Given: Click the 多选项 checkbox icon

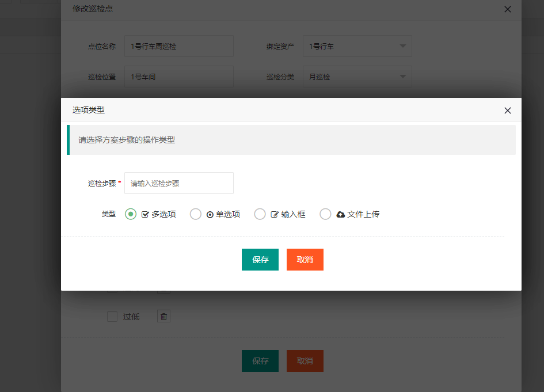Looking at the screenshot, I should pos(146,214).
